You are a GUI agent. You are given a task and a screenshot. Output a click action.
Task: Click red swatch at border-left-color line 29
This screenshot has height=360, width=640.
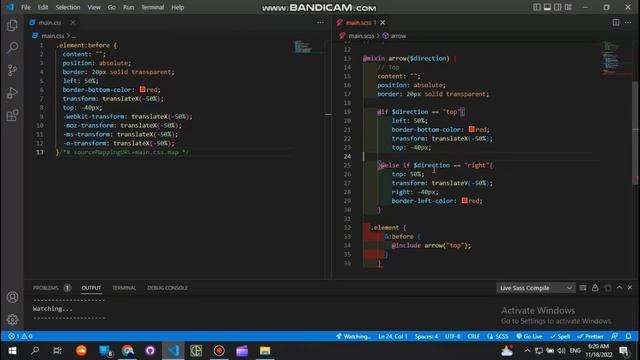click(464, 200)
